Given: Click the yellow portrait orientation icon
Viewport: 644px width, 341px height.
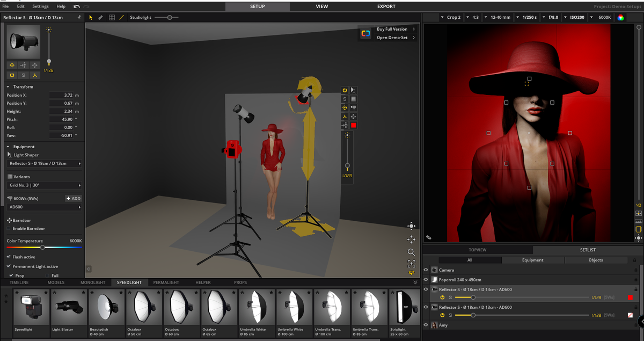Looking at the screenshot, I should [x=638, y=229].
